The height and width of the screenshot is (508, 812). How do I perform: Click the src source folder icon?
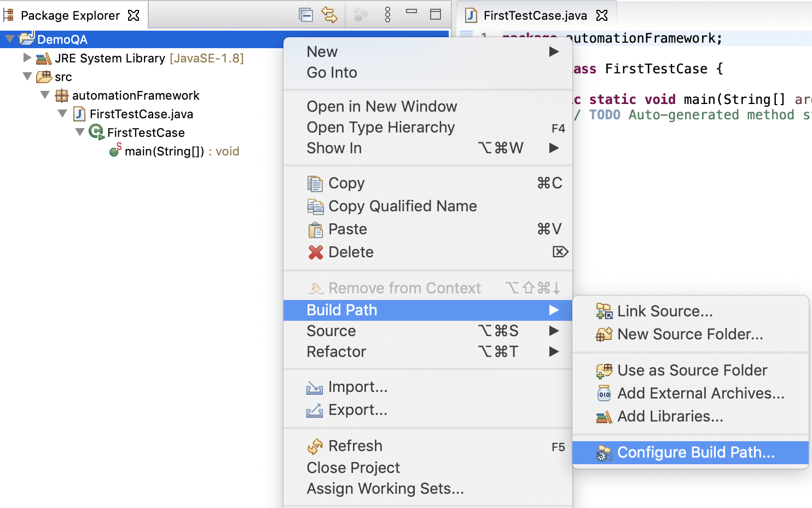point(44,77)
